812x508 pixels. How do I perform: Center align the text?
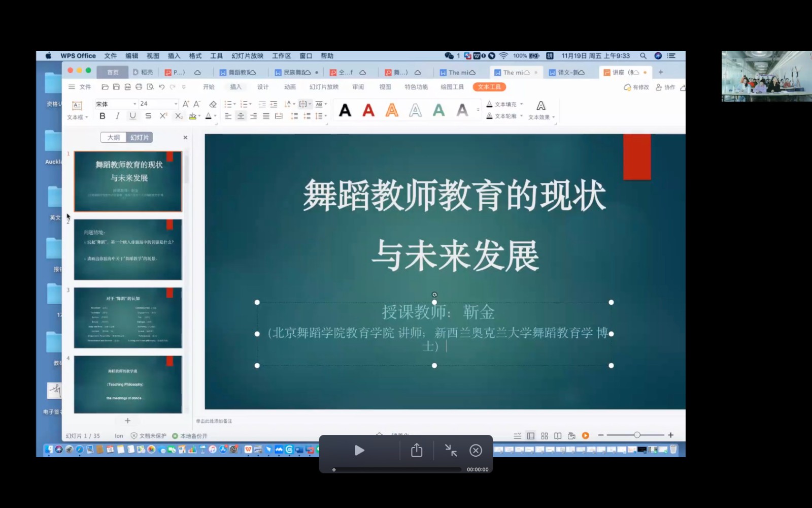241,116
